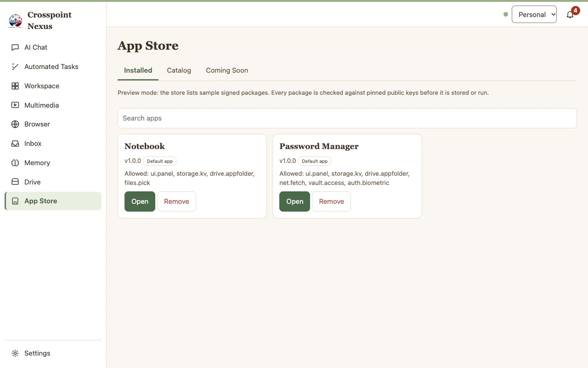
Task: Click the Memory brain icon
Action: pos(15,163)
